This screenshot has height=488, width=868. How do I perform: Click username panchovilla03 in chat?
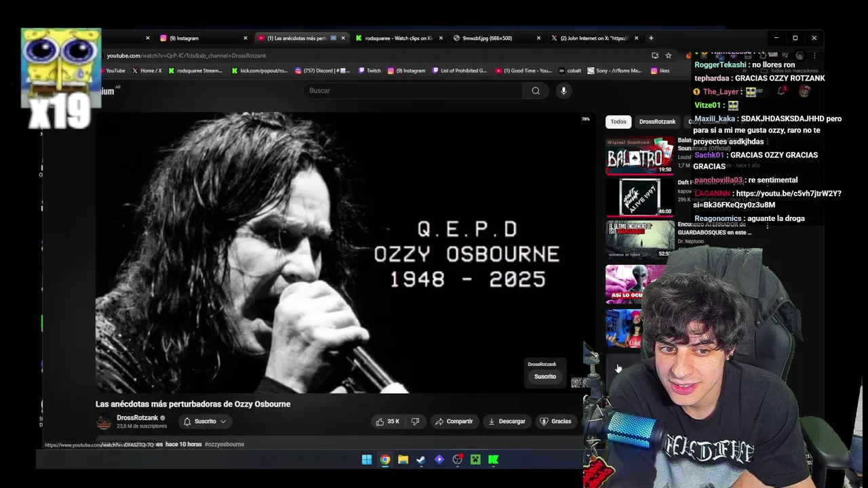pos(719,180)
